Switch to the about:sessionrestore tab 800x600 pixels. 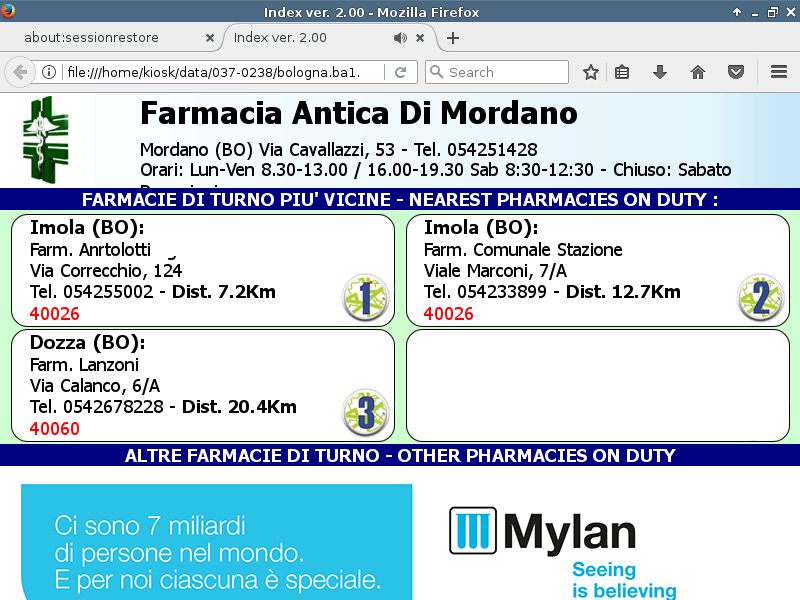[105, 38]
